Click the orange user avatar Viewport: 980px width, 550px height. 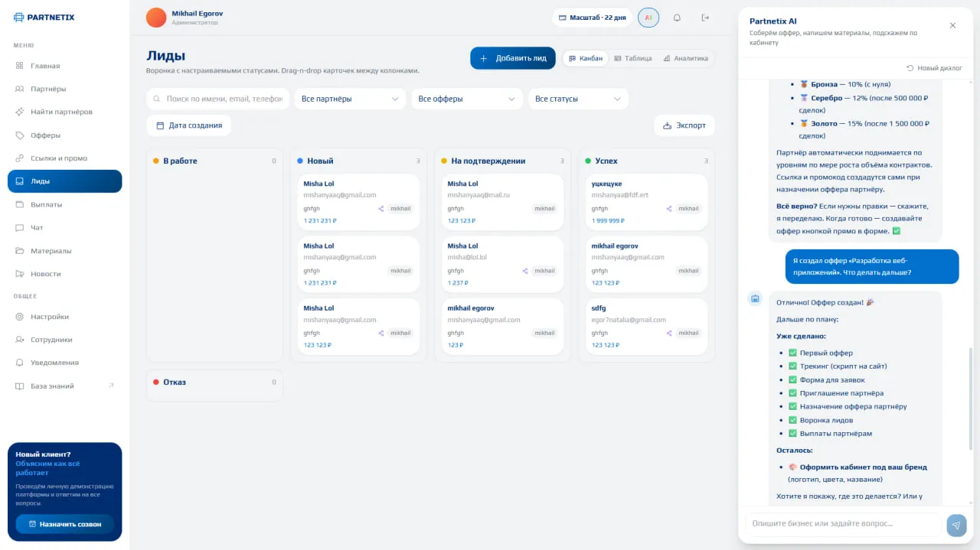pyautogui.click(x=156, y=18)
